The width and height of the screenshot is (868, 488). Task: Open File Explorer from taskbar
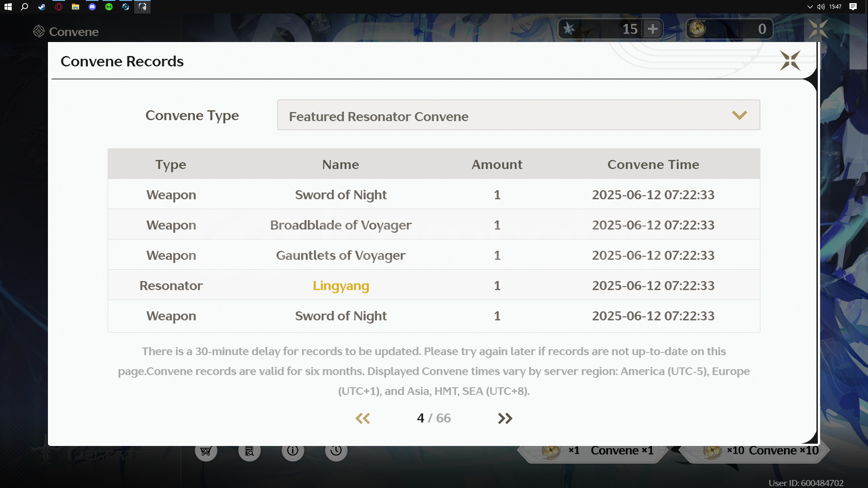point(75,7)
